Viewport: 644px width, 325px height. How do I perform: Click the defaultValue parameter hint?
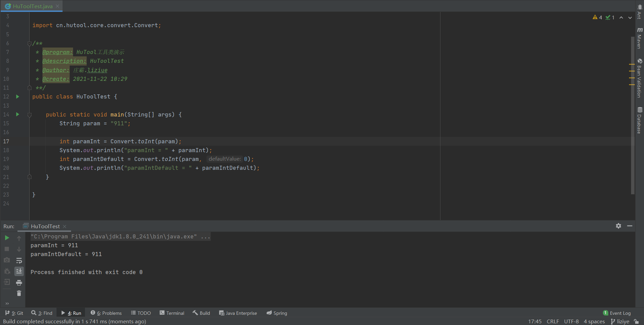point(225,159)
